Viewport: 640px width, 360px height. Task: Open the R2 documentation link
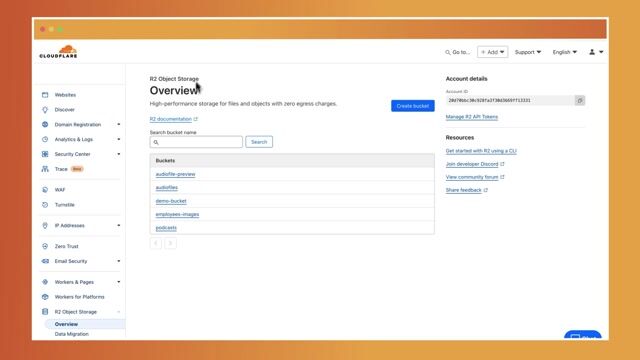[x=171, y=119]
